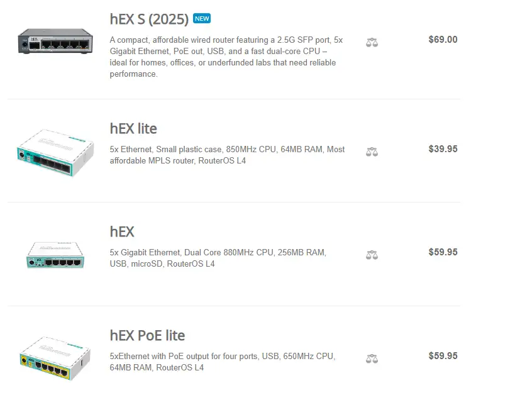
Task: Compare hEX PoE lite using scale icon
Action: tap(372, 358)
